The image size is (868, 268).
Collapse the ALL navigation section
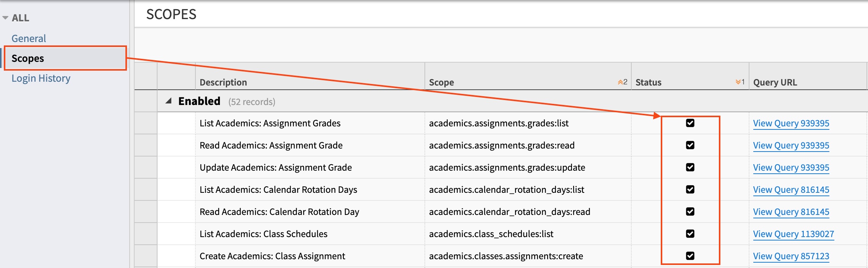pos(5,18)
